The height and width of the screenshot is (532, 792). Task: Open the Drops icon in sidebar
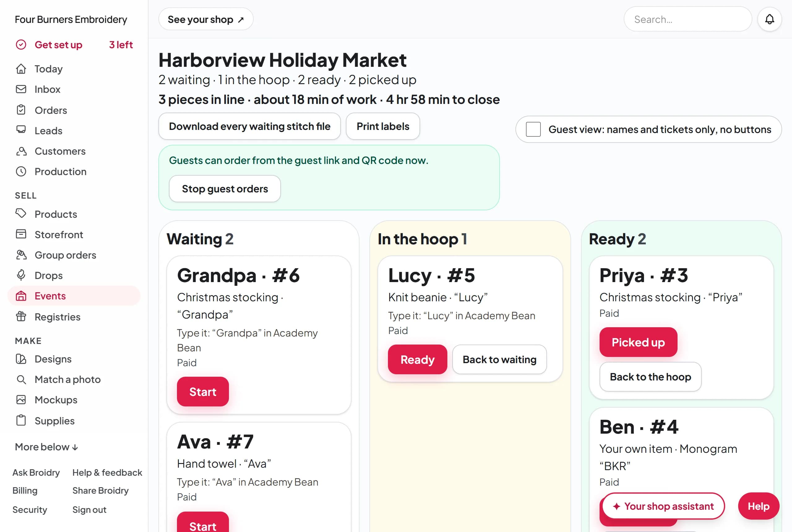(x=21, y=275)
